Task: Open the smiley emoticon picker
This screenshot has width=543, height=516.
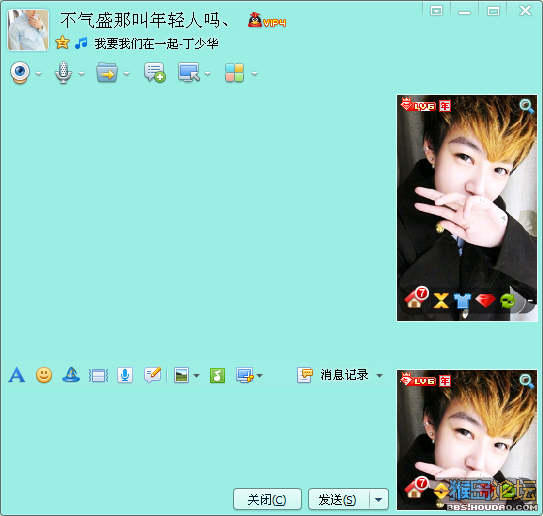Action: tap(44, 375)
